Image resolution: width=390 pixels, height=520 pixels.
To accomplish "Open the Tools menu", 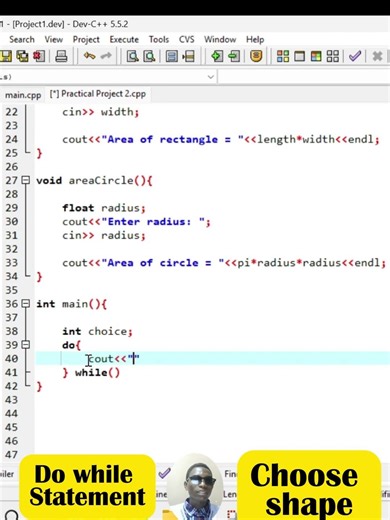I will tap(159, 39).
